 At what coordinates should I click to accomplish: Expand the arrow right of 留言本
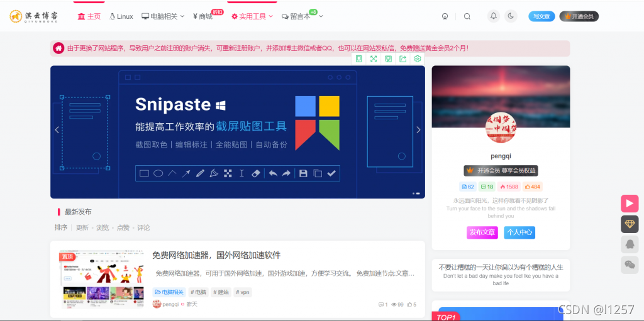(x=321, y=16)
